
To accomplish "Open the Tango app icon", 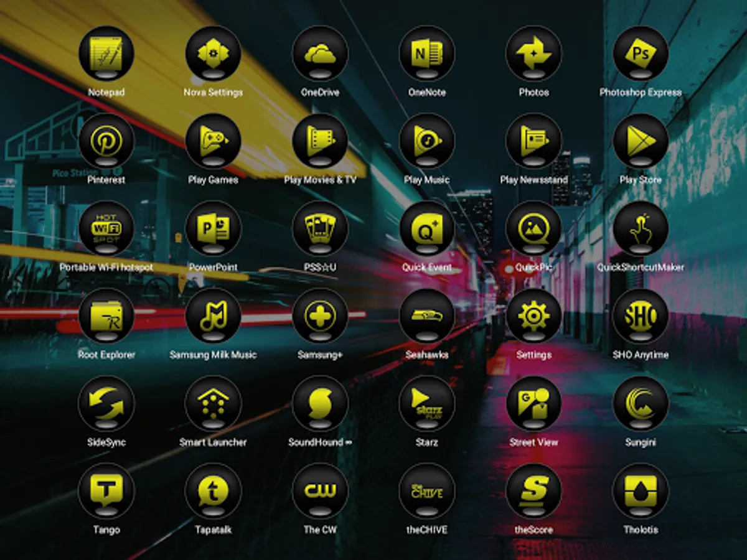I will [x=106, y=492].
